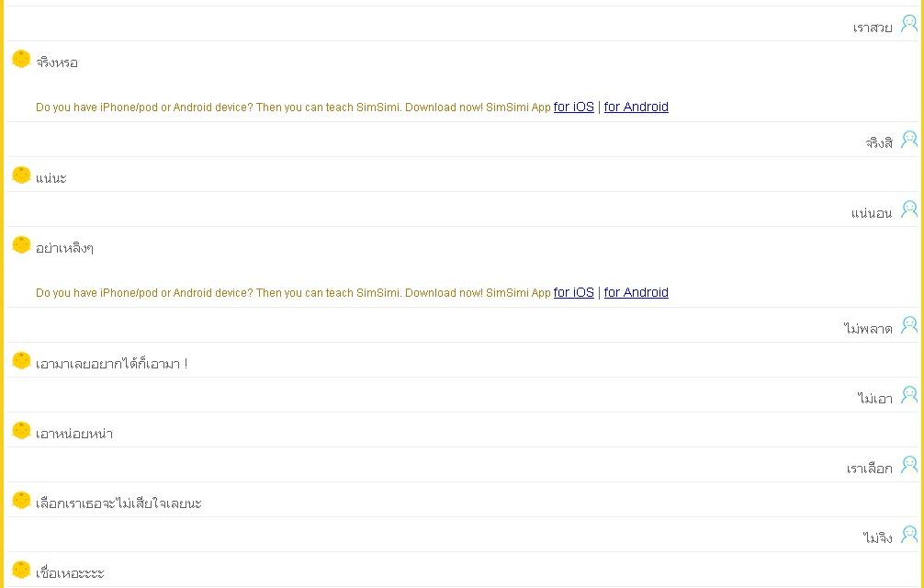924x588 pixels.
Task: Click the SimSimi avatar beside เอามาเลยอยากได้ก็เอามา
Action: (x=21, y=360)
